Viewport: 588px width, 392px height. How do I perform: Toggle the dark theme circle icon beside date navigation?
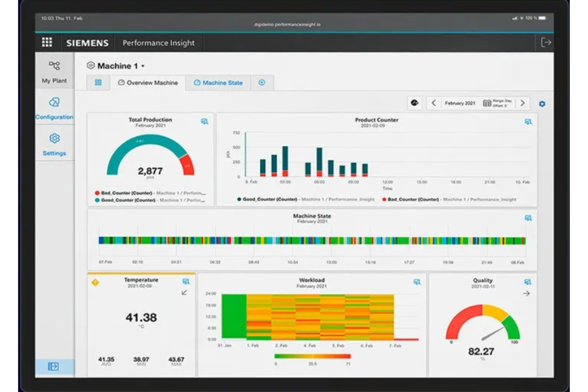point(415,103)
